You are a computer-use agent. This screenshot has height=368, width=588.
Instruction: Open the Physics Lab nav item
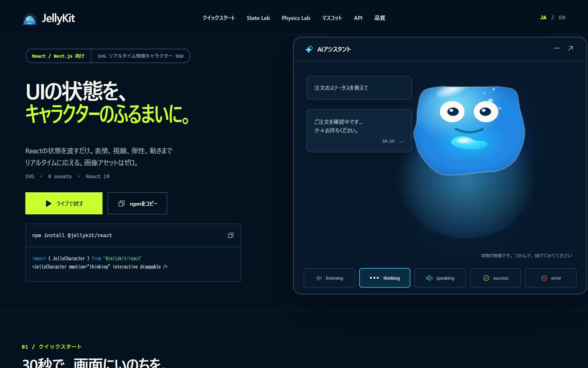pyautogui.click(x=296, y=18)
